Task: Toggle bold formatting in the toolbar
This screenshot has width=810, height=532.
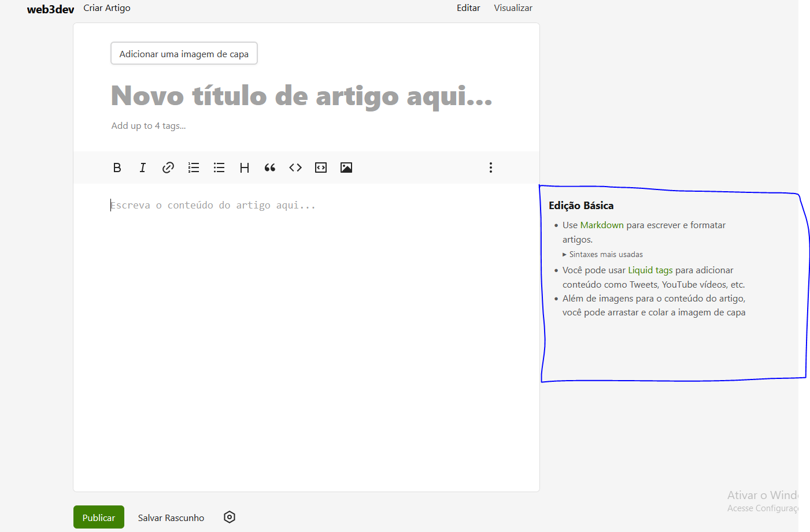Action: click(x=117, y=168)
